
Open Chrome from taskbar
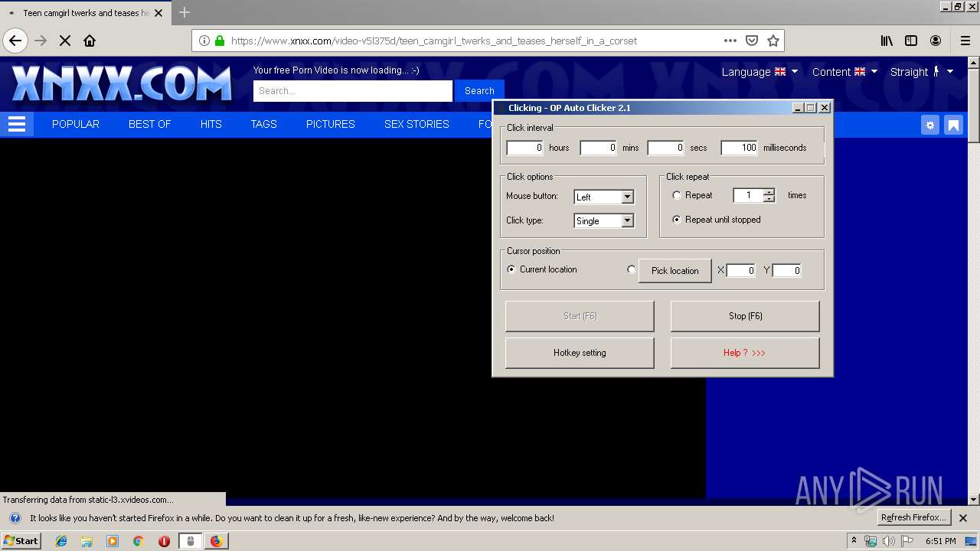[138, 541]
